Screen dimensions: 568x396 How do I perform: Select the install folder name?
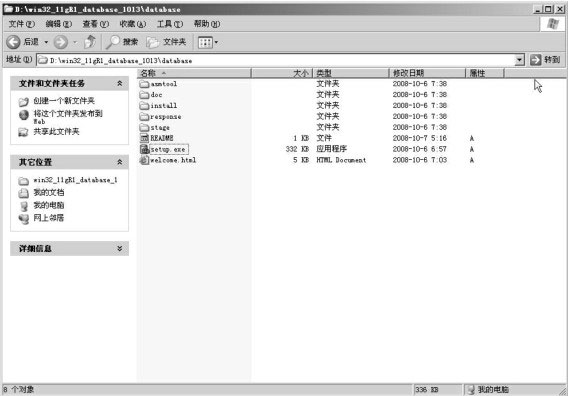tap(164, 105)
